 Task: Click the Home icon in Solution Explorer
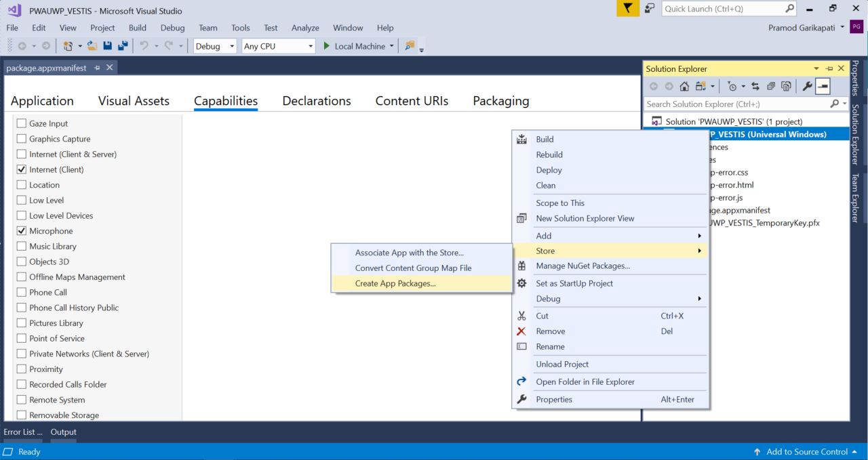[x=684, y=86]
